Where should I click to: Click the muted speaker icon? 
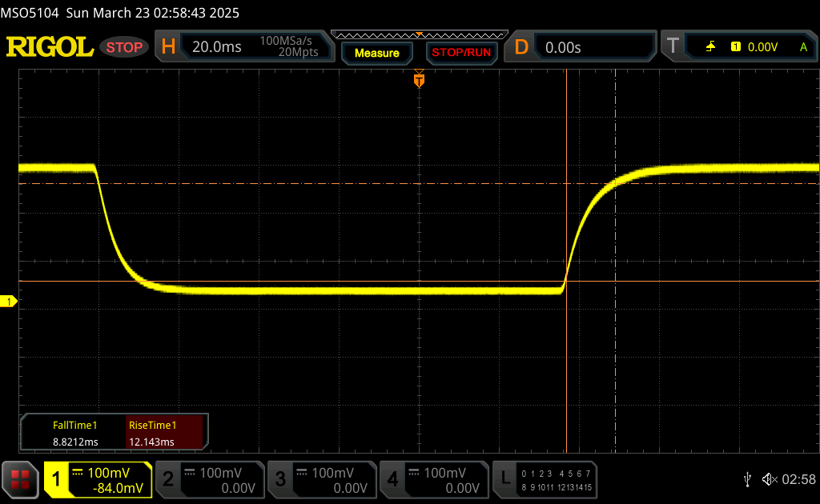(770, 479)
